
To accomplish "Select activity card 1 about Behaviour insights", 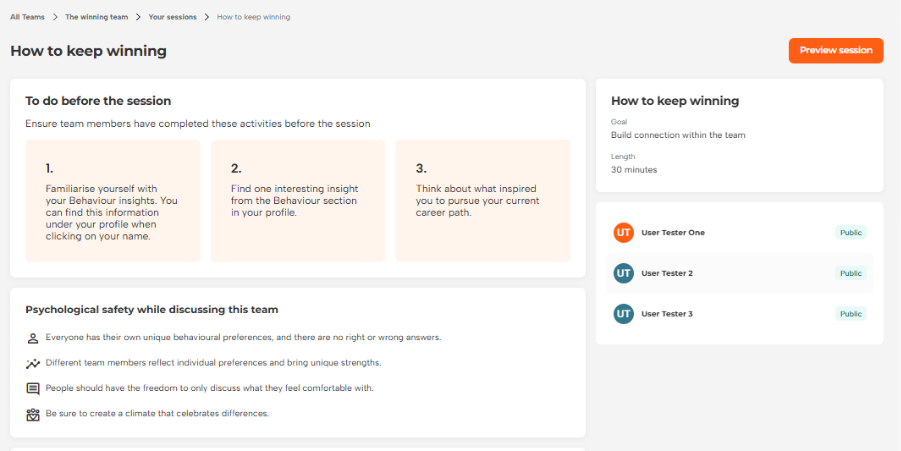I will (113, 201).
